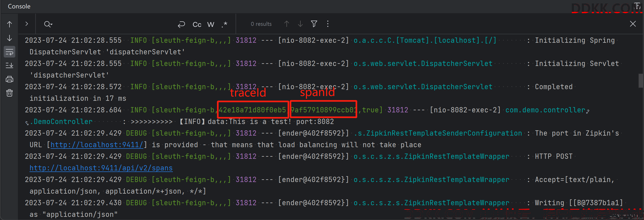644x220 pixels.
Task: Open the localhost:9411/api/v2/spans link
Action: (101, 168)
